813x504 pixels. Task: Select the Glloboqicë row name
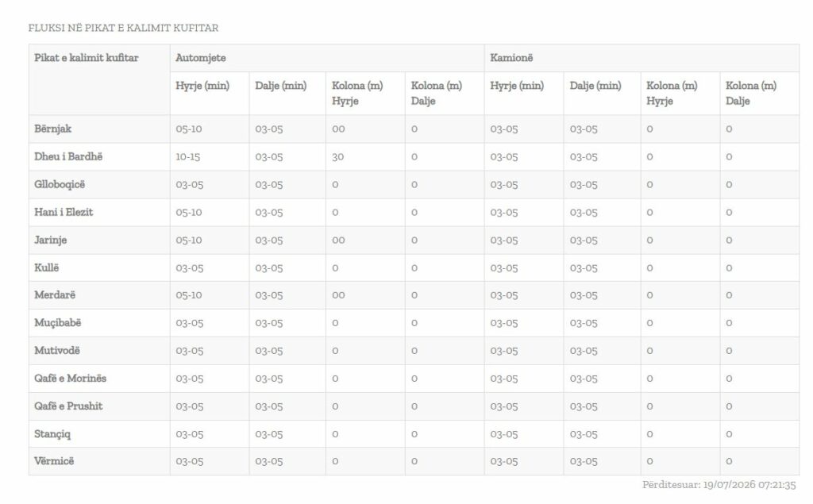coord(59,184)
